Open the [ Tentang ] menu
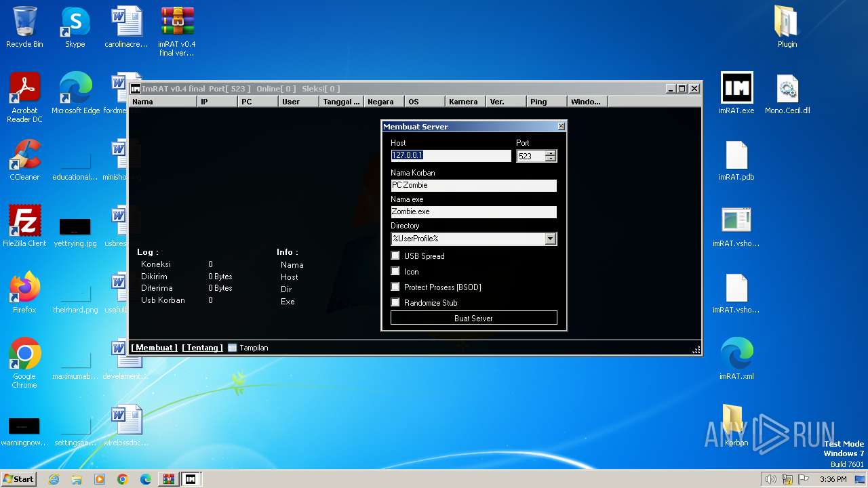This screenshot has height=488, width=868. (202, 348)
